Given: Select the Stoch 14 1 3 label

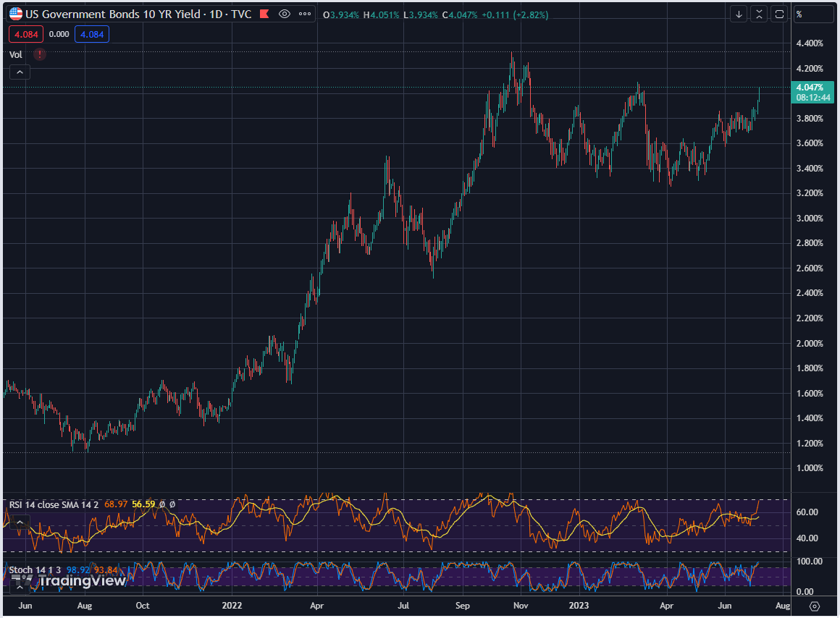Looking at the screenshot, I should [35, 570].
